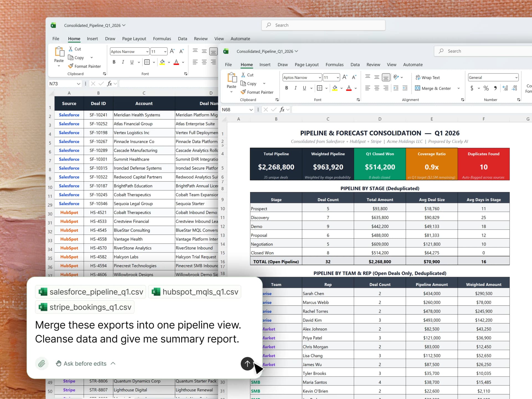Open the General number format dropdown
532x399 pixels.
click(516, 78)
